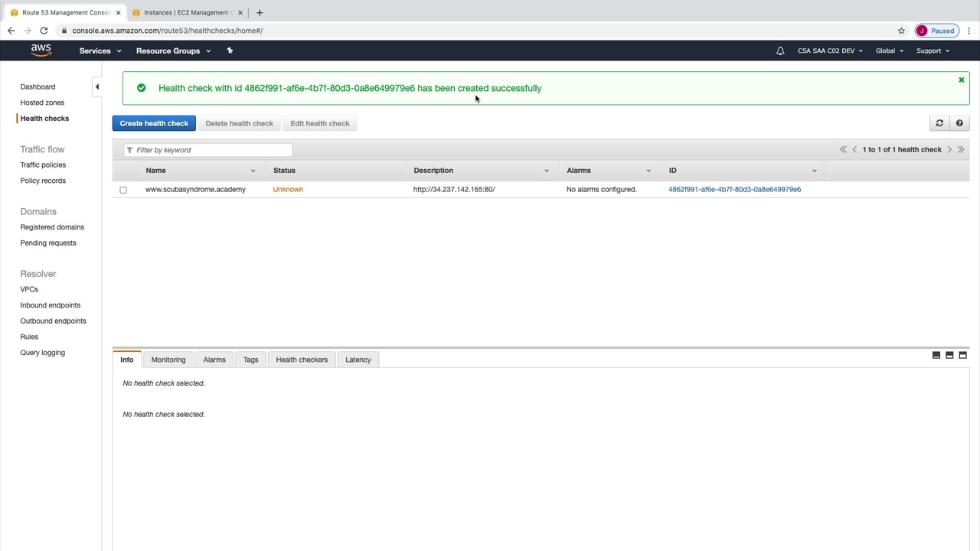Click the browser forward arrow
Viewport: 980px width, 551px height.
[28, 31]
